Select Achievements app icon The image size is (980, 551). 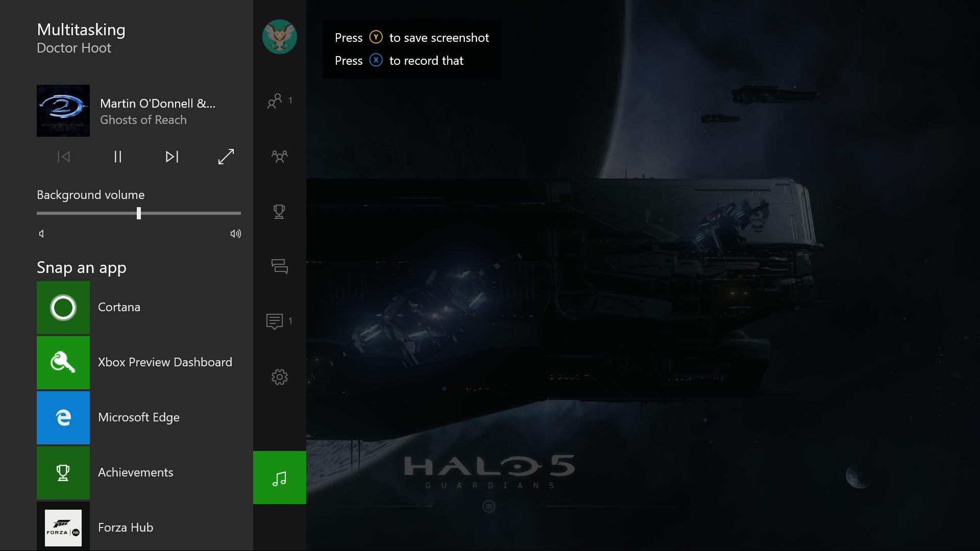[63, 472]
